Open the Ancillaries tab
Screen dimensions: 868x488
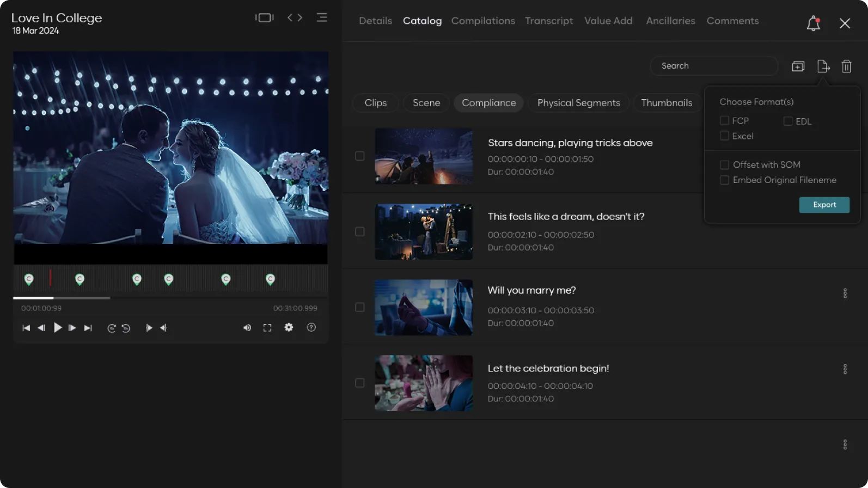click(x=670, y=21)
